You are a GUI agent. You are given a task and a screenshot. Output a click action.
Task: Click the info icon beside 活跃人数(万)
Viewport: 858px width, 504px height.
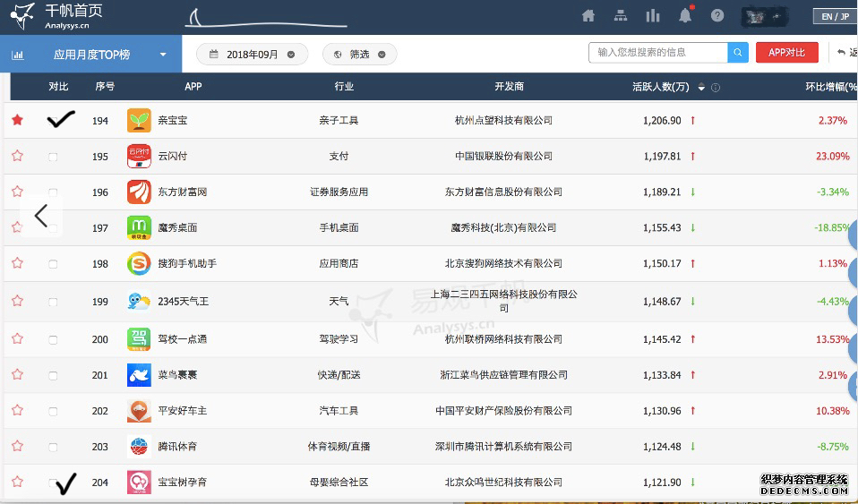click(716, 88)
